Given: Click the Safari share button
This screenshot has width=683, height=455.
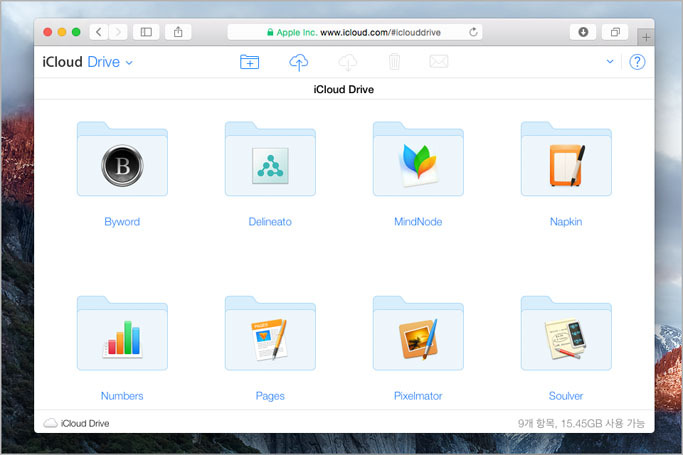Looking at the screenshot, I should coord(178,32).
